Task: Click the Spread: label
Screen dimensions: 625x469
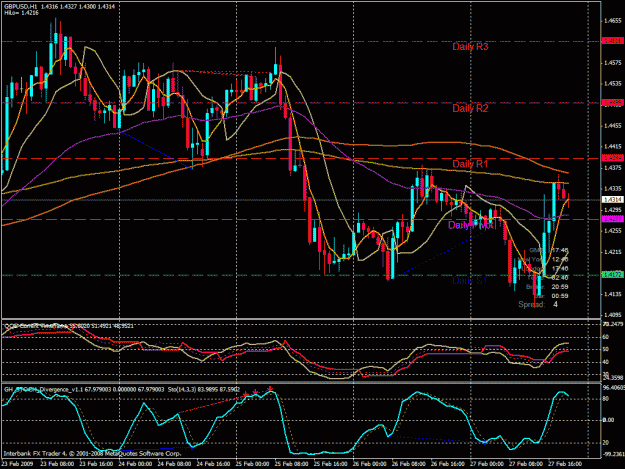Action: click(531, 304)
